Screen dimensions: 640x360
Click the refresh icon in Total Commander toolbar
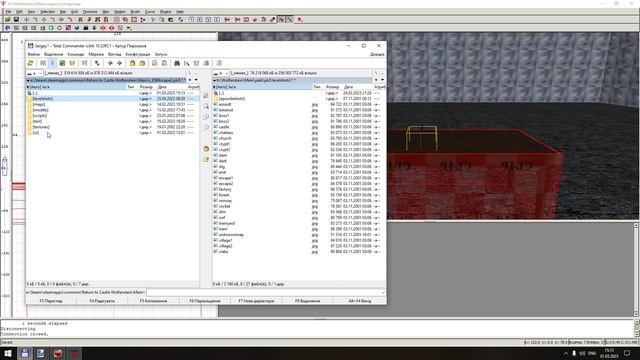tap(30, 63)
